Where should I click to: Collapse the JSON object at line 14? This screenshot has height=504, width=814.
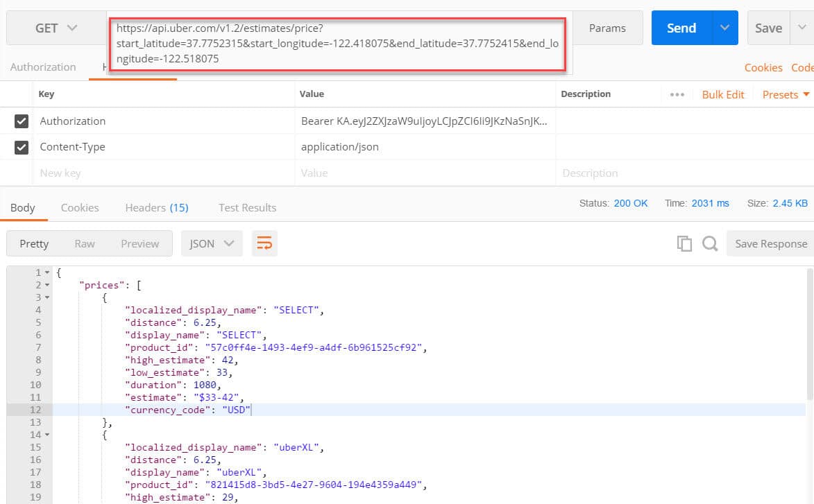tap(47, 435)
